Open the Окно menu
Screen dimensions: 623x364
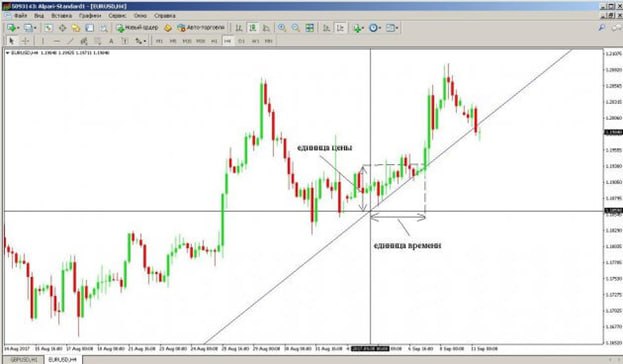pyautogui.click(x=140, y=16)
